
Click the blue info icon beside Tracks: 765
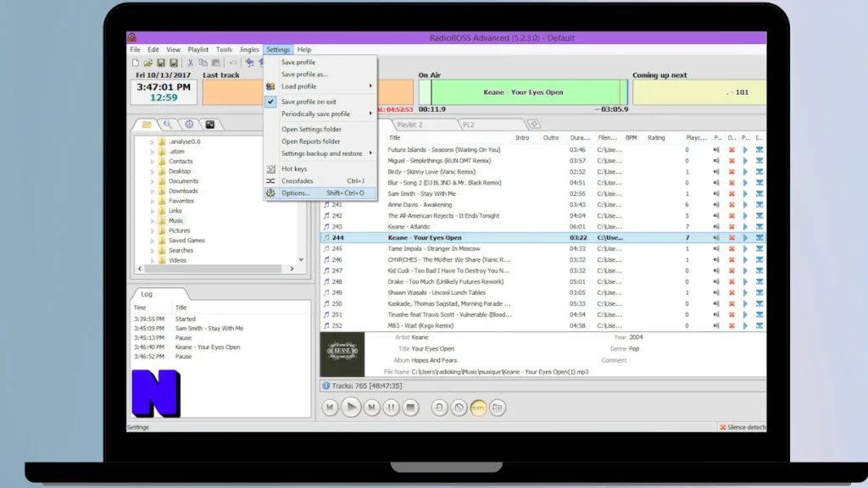(326, 385)
